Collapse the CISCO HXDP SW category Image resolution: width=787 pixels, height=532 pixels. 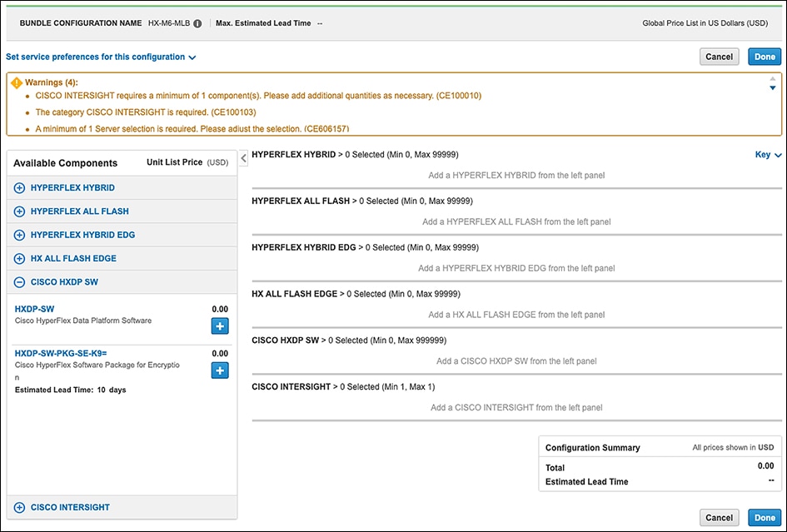click(x=20, y=282)
